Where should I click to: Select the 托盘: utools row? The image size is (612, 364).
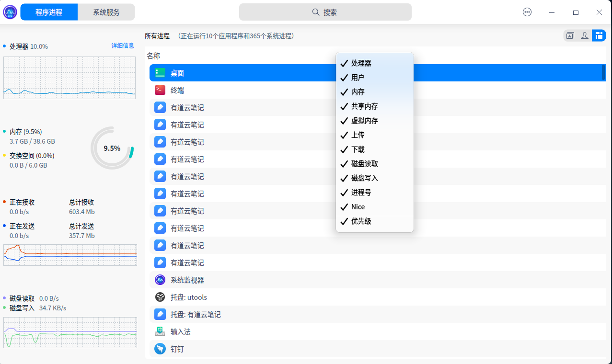378,297
